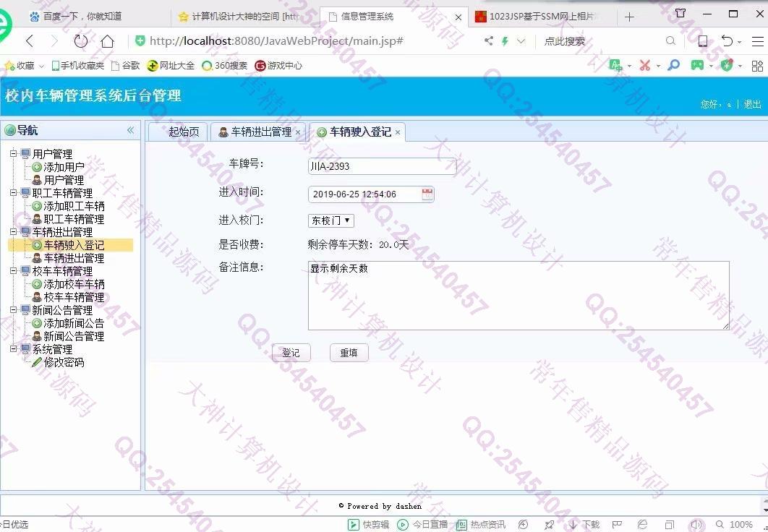Click the 退出 logout link
The image size is (768, 532).
[752, 104]
